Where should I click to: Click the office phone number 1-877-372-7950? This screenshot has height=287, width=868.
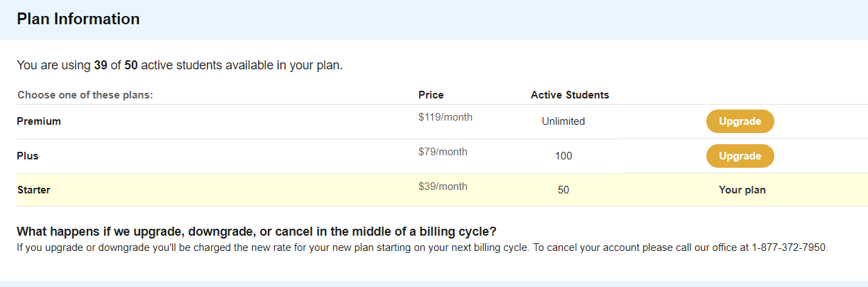click(790, 247)
